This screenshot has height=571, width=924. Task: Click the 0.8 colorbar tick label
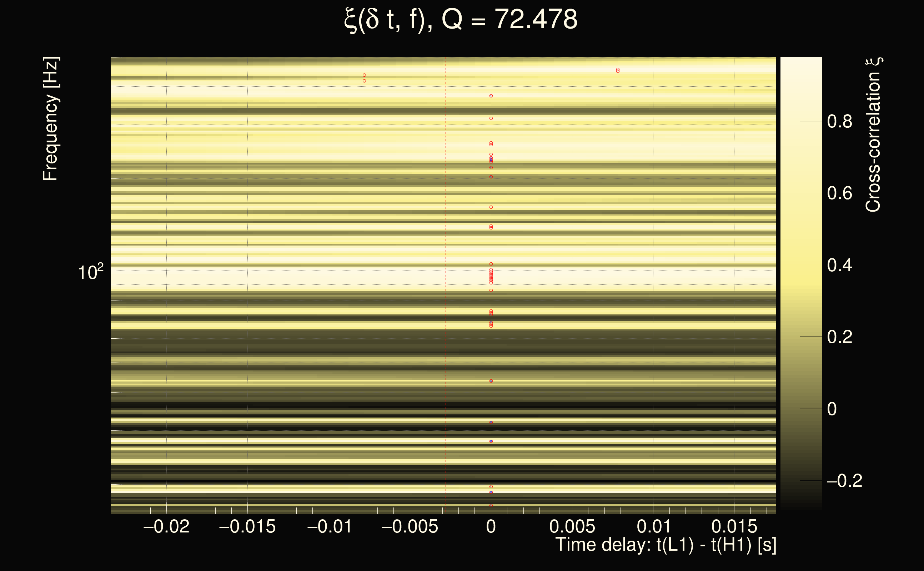click(839, 122)
